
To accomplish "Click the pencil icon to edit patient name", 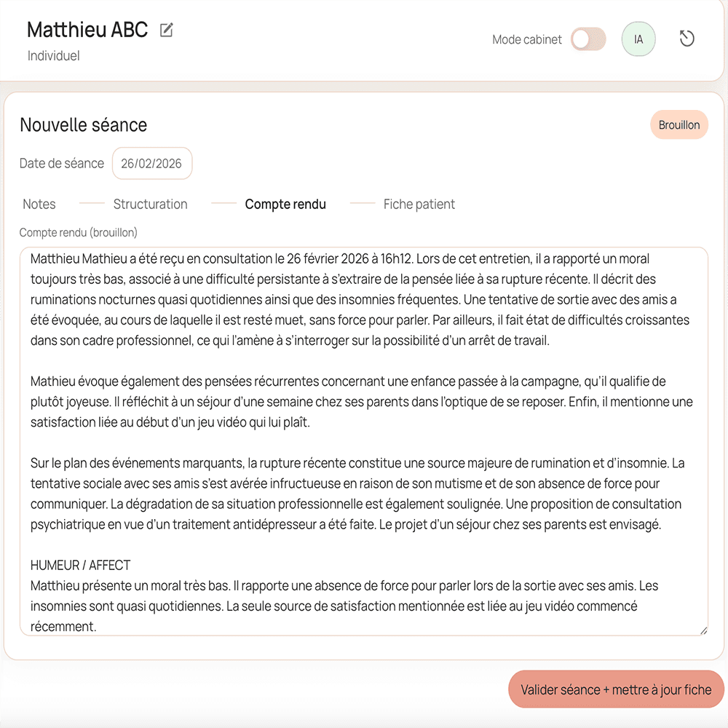I will coord(167,30).
